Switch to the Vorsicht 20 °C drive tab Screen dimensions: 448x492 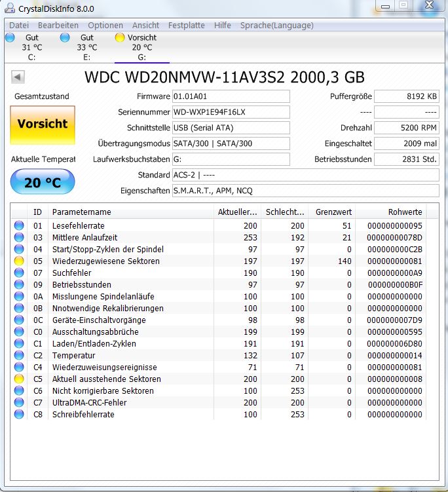click(142, 47)
